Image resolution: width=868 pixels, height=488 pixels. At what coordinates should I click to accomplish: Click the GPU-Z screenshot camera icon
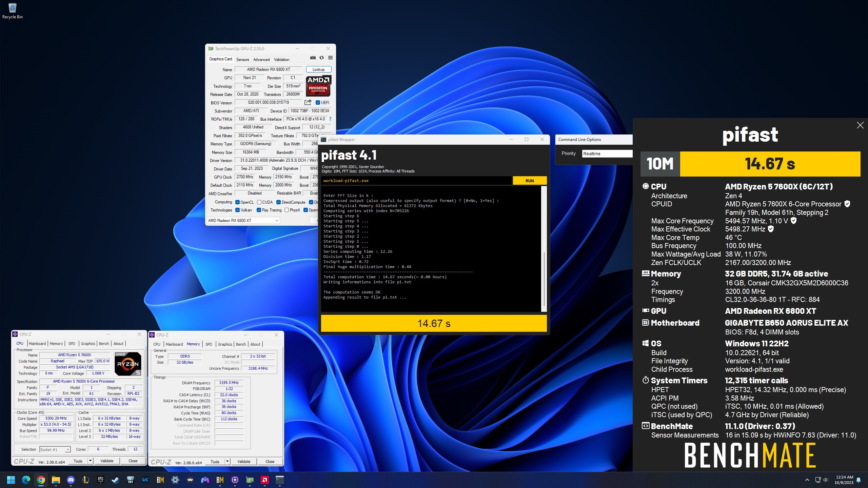(x=313, y=58)
